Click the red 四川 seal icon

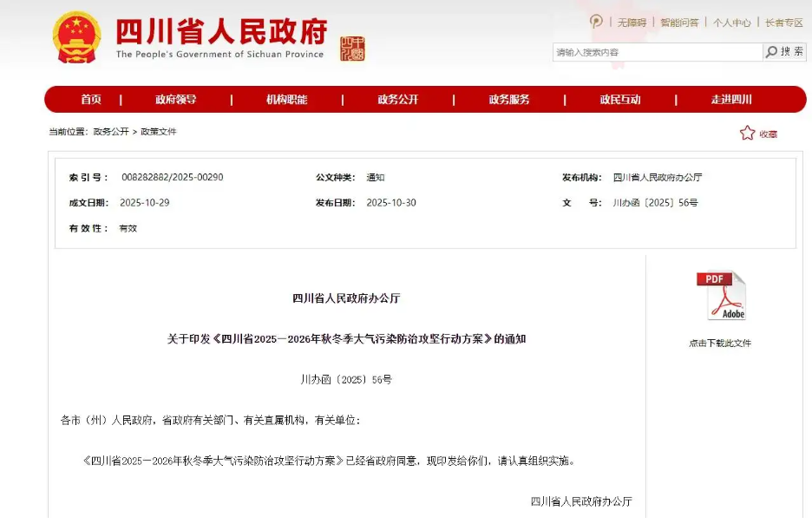tap(353, 49)
